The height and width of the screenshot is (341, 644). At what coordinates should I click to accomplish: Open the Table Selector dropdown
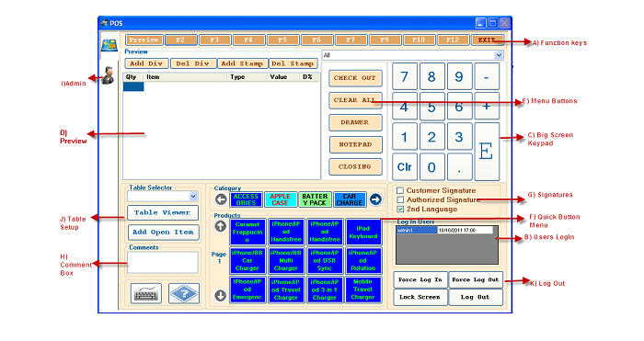point(193,196)
